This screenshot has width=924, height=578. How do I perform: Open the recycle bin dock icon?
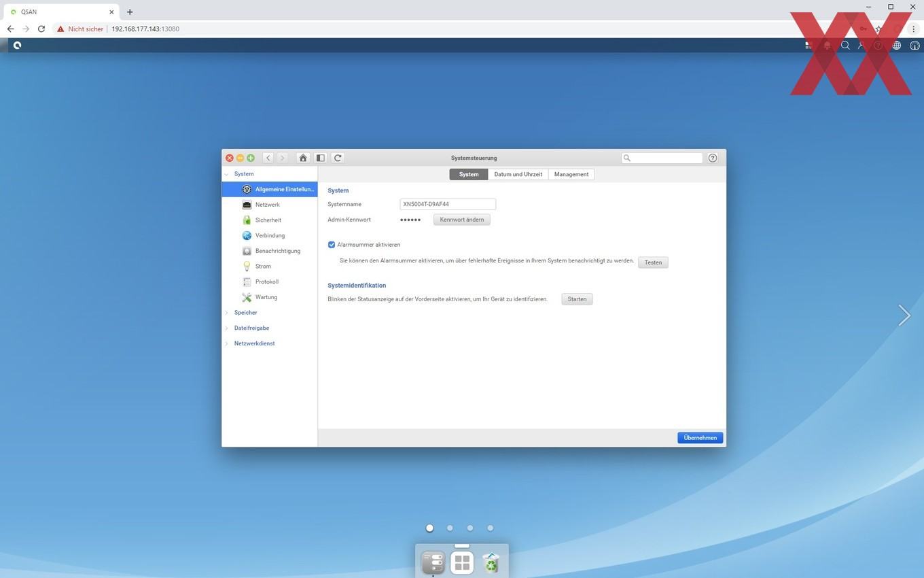tap(491, 563)
